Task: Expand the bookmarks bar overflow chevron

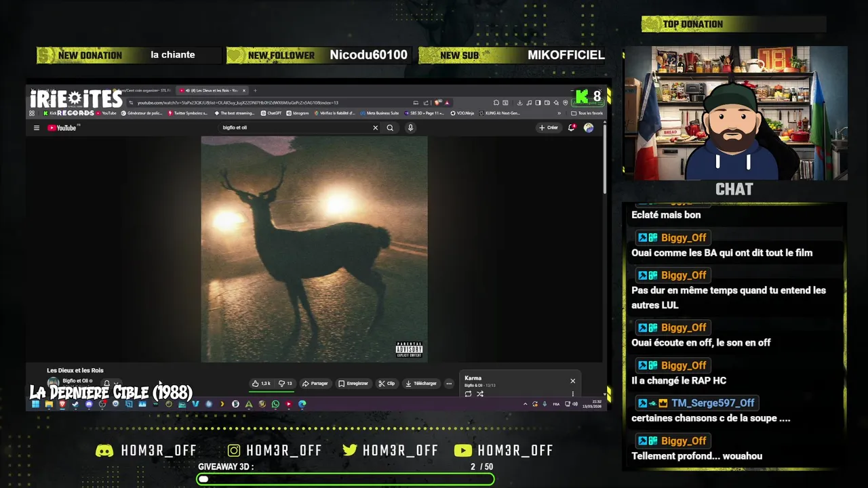Action: [x=559, y=113]
